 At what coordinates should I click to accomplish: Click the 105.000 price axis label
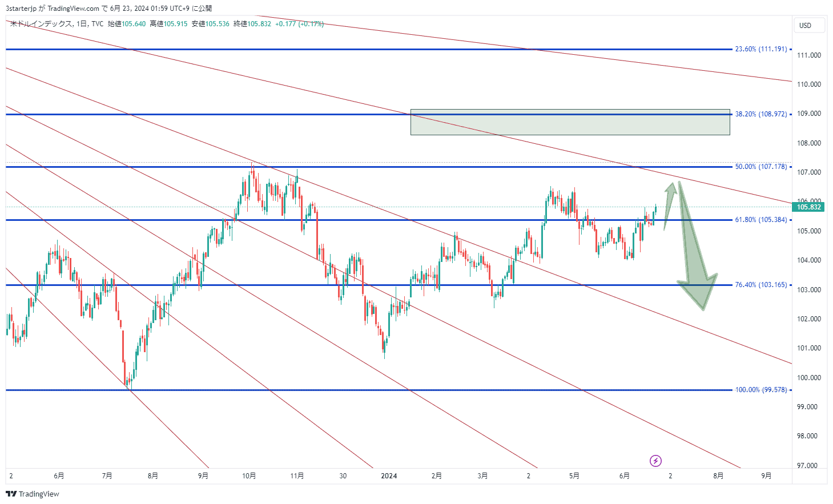point(809,231)
